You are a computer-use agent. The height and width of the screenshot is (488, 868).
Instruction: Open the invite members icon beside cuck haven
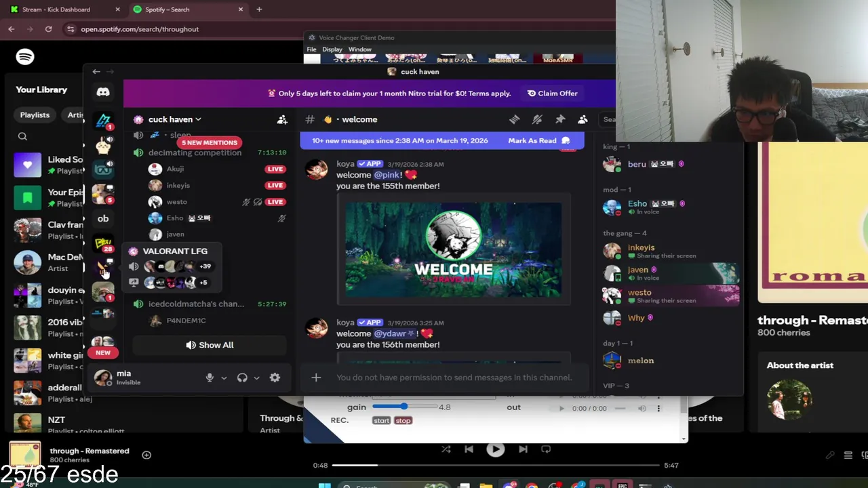point(282,119)
